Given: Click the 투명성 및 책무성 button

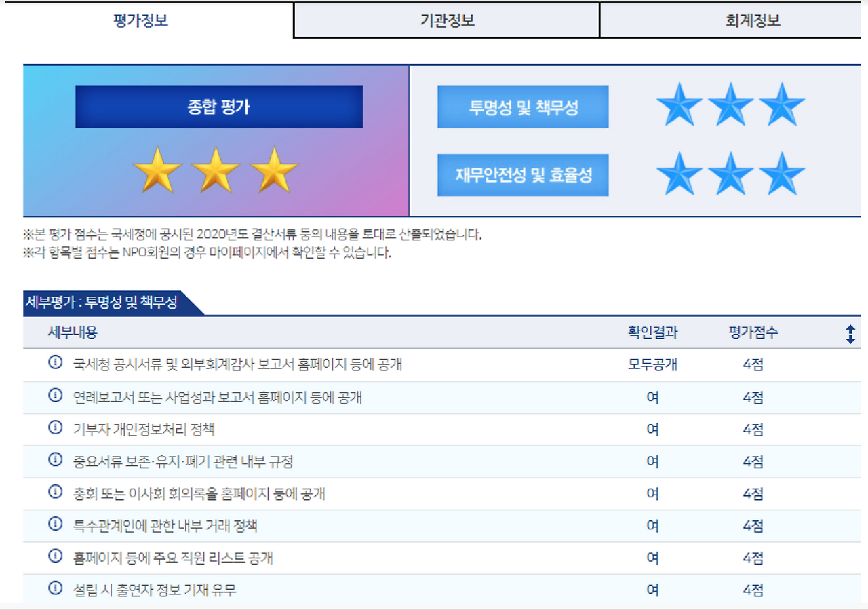Looking at the screenshot, I should coord(524,107).
